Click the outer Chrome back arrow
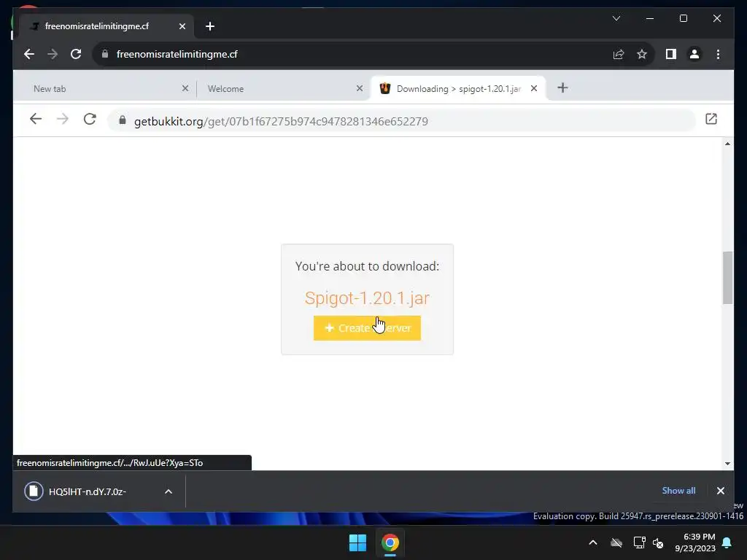747x560 pixels. tap(29, 54)
